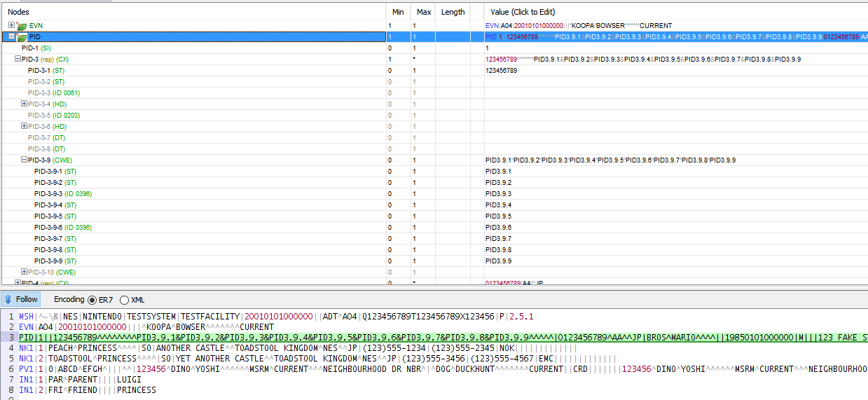Edit the value cell PID3.9.9
Image resolution: width=868 pixels, height=400 pixels.
tap(676, 261)
